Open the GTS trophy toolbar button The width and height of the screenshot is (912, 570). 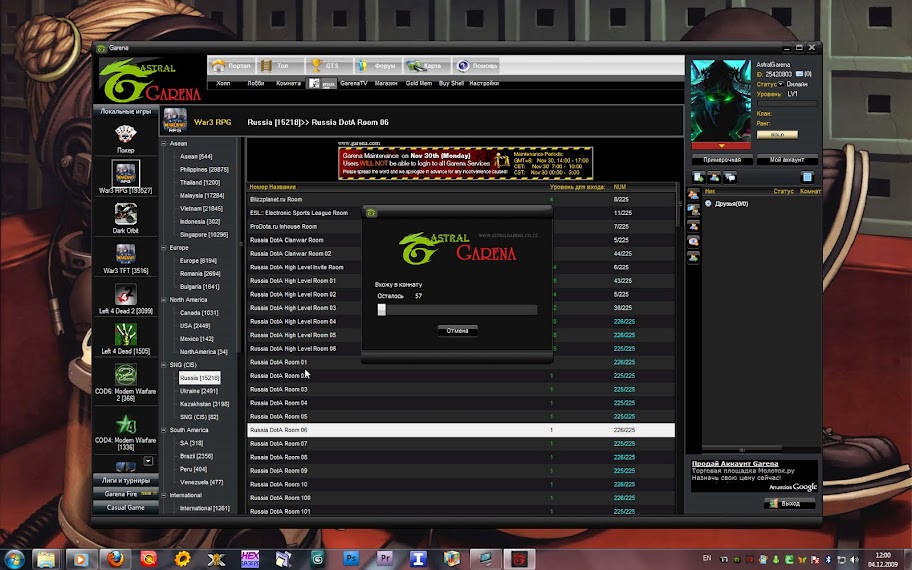pyautogui.click(x=329, y=66)
